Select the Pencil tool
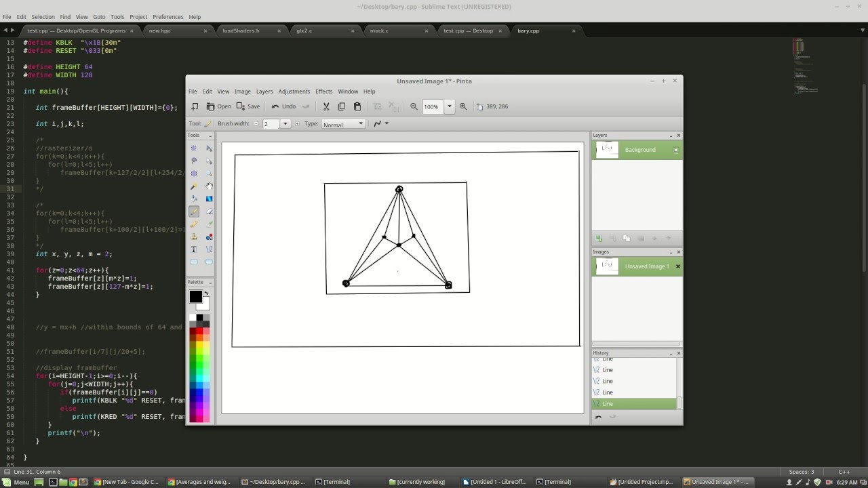868x488 pixels. (x=194, y=224)
